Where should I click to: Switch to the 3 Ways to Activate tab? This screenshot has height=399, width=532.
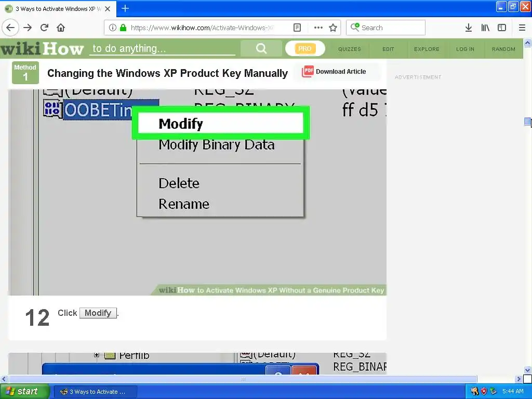coord(58,9)
